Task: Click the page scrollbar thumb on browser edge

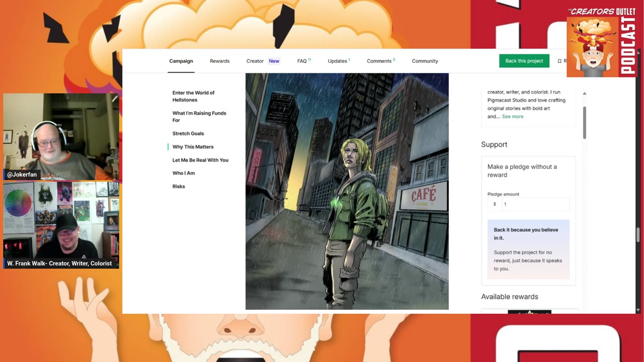Action: (639, 234)
